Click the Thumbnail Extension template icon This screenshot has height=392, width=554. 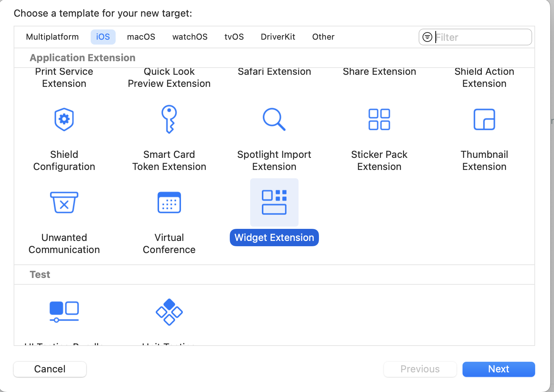tap(484, 119)
